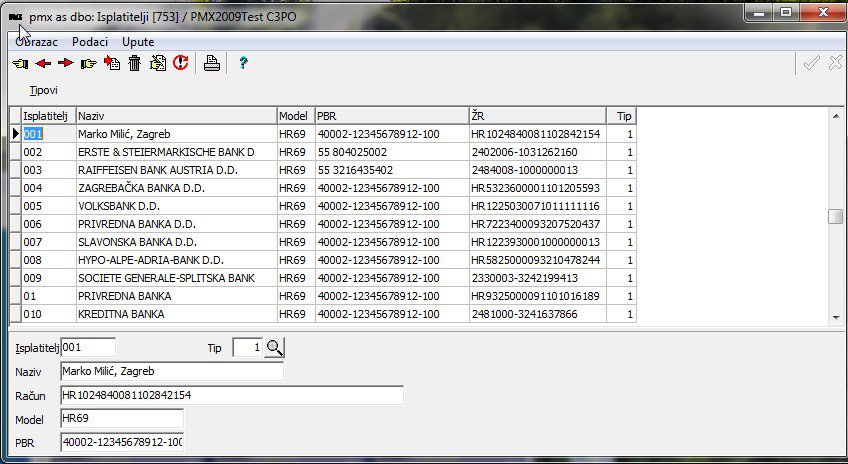Focus the Model field with HR69
The width and height of the screenshot is (848, 464).
pos(122,419)
